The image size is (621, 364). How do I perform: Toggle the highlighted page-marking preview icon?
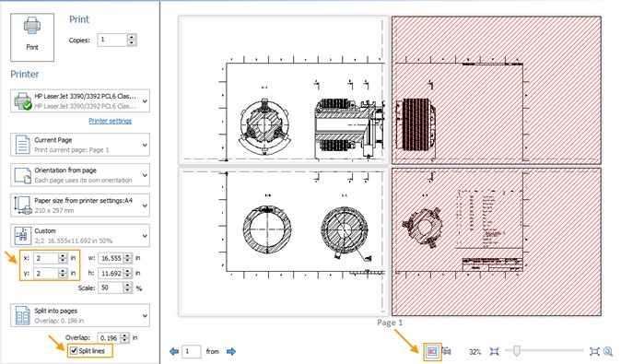point(432,351)
